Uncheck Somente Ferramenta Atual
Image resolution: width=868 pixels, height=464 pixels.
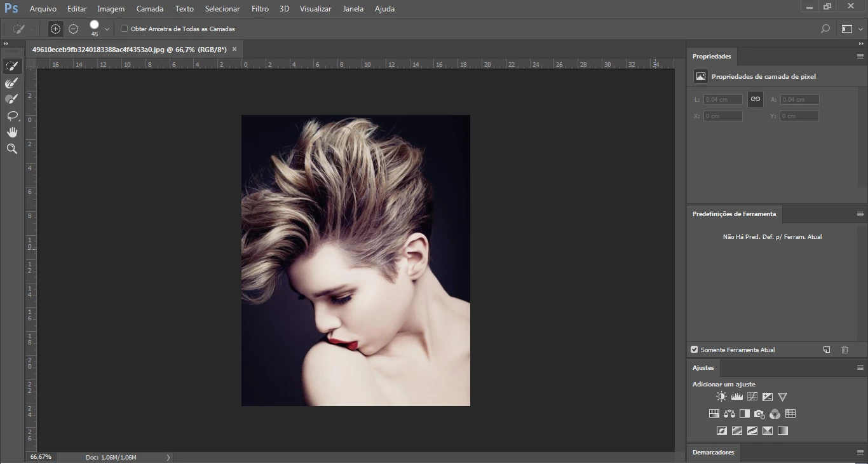click(x=695, y=350)
